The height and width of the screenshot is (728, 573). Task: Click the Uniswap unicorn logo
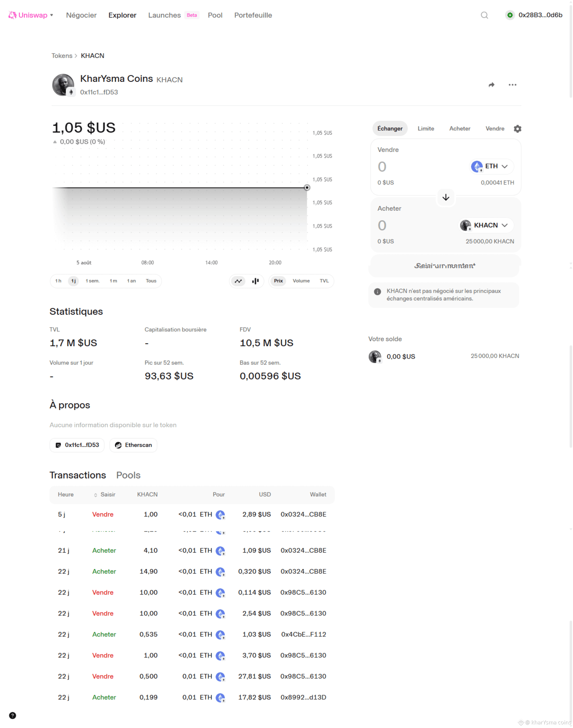(x=12, y=15)
